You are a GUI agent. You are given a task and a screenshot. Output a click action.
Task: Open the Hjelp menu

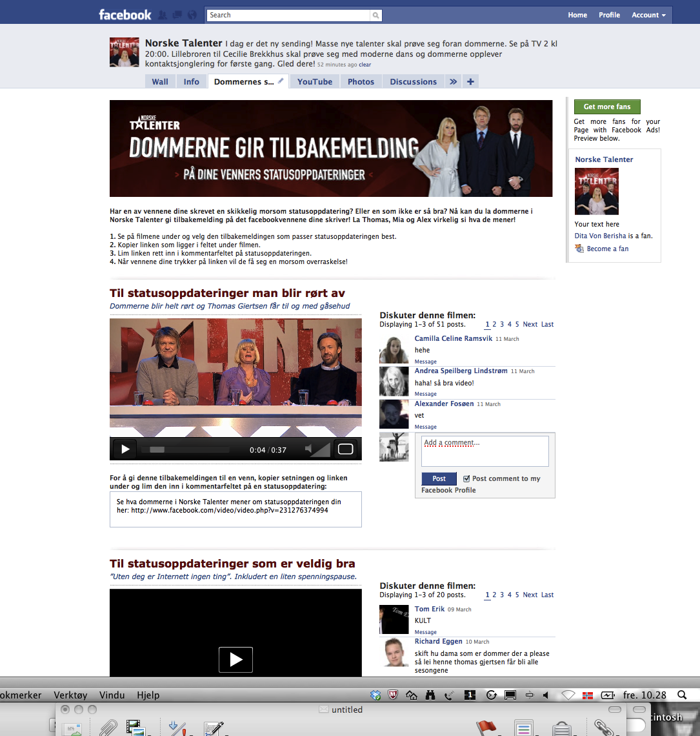point(148,695)
